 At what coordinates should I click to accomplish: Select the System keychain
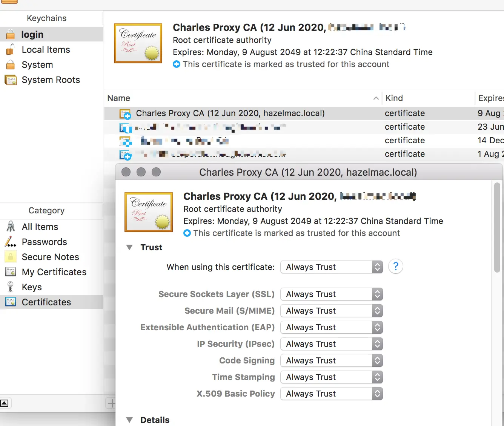52,64
